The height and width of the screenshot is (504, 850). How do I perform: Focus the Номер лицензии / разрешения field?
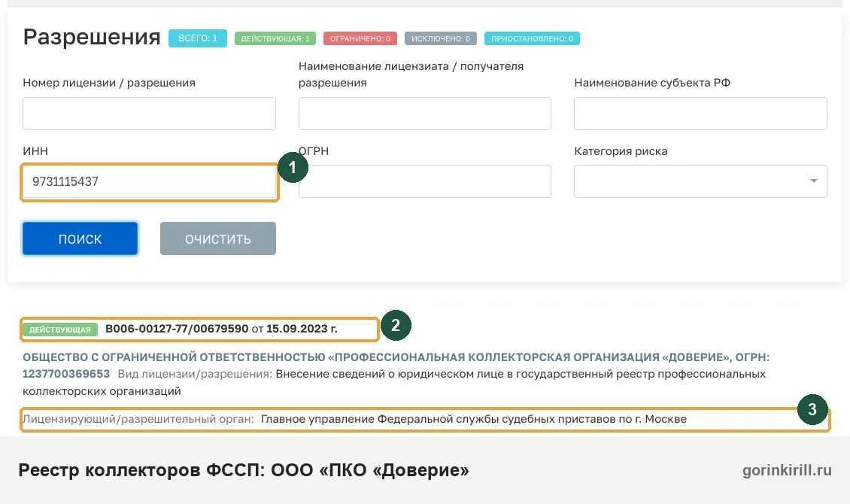149,114
